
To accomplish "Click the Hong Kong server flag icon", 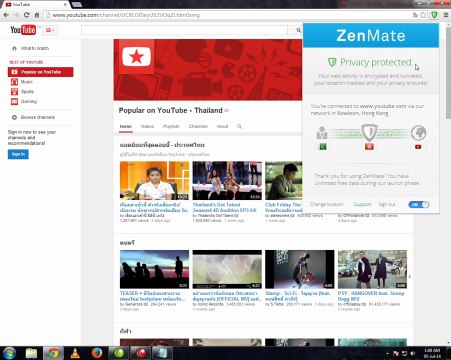I will [369, 147].
